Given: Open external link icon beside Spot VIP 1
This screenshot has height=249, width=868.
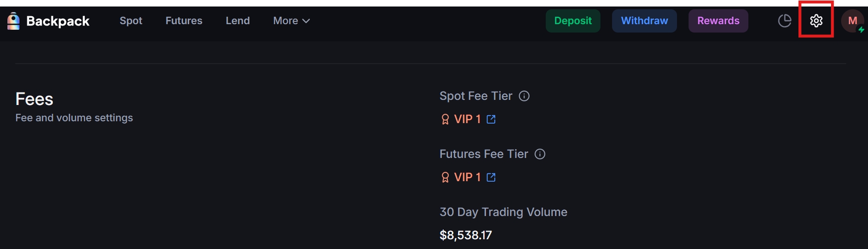Looking at the screenshot, I should click(x=491, y=119).
